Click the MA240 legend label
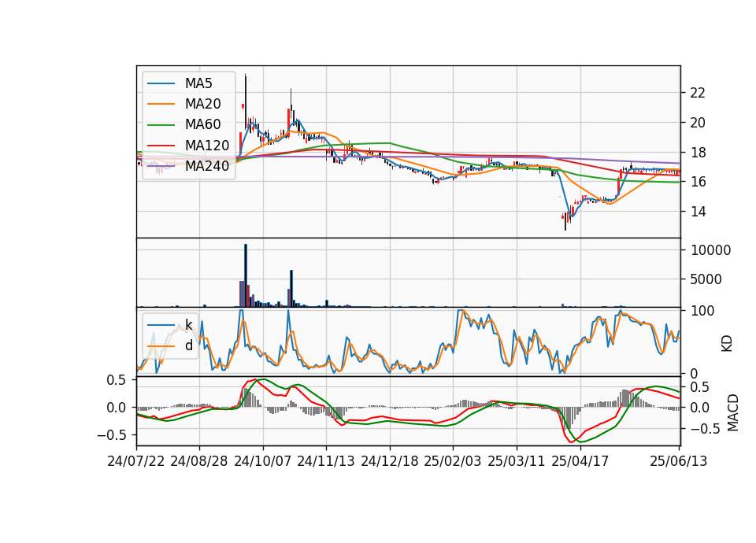The image size is (756, 543). tap(207, 166)
